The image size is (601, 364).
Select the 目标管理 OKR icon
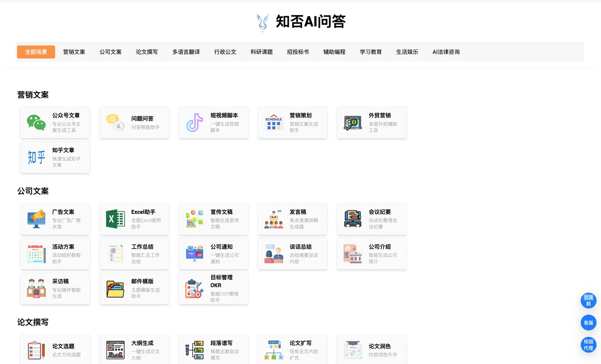pyautogui.click(x=194, y=289)
